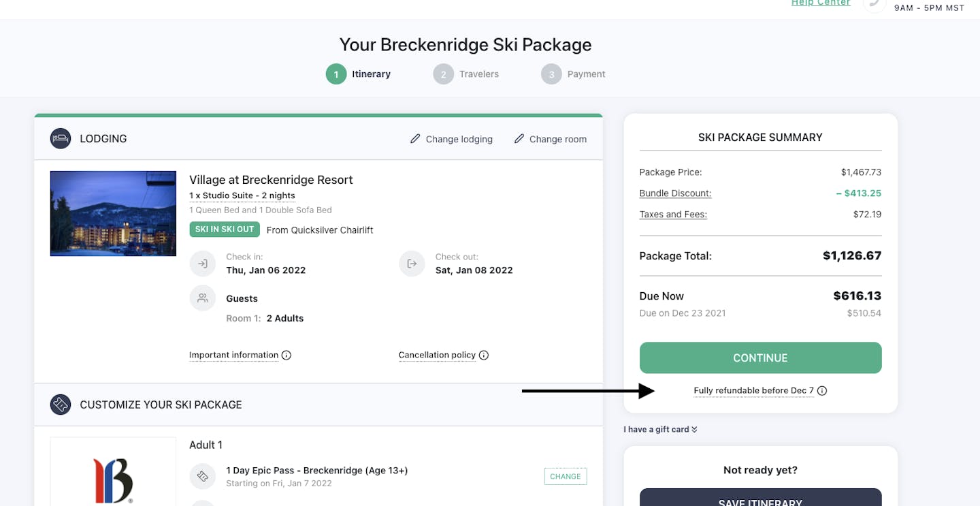Click Change for Adult 1 Epic Pass
Screen dimensions: 980x506
(565, 477)
